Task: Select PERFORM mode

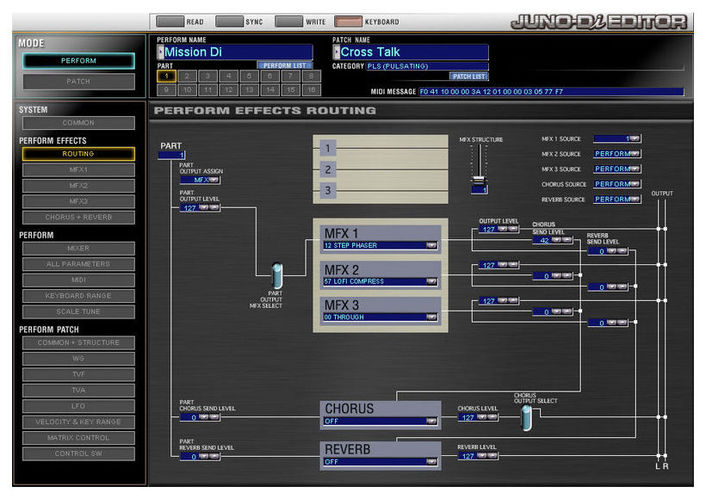Action: point(79,61)
